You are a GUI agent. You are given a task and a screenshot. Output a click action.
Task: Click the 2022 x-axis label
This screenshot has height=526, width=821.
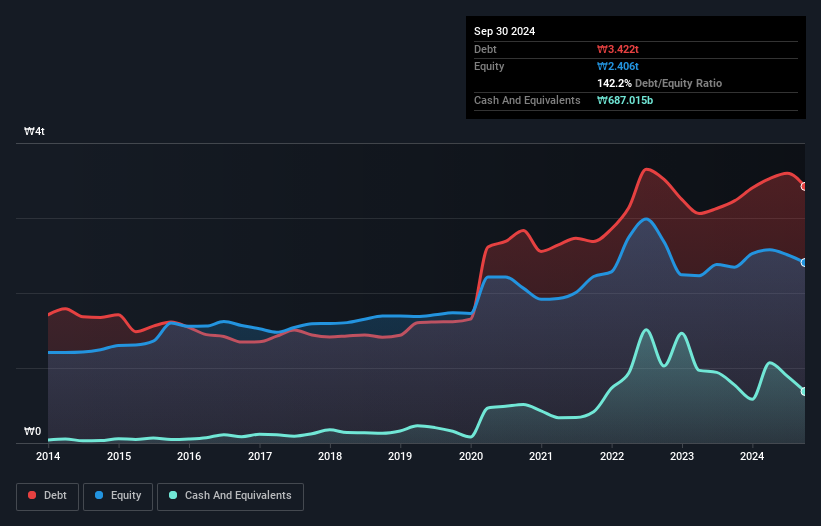[x=612, y=456]
